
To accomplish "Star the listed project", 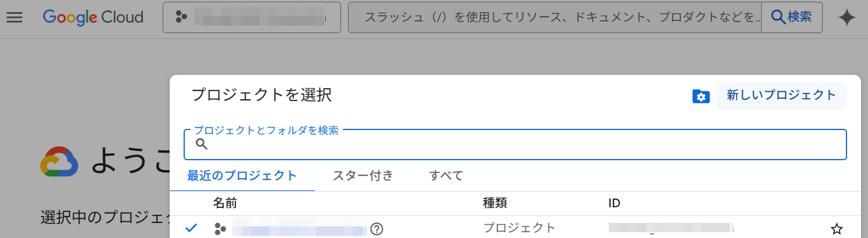I will (x=837, y=229).
